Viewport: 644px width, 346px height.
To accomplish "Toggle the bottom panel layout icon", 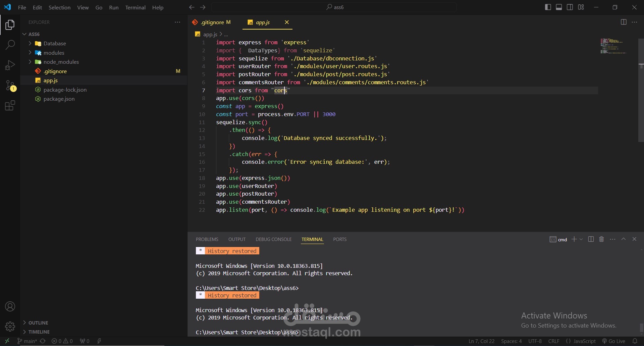I will [x=559, y=7].
